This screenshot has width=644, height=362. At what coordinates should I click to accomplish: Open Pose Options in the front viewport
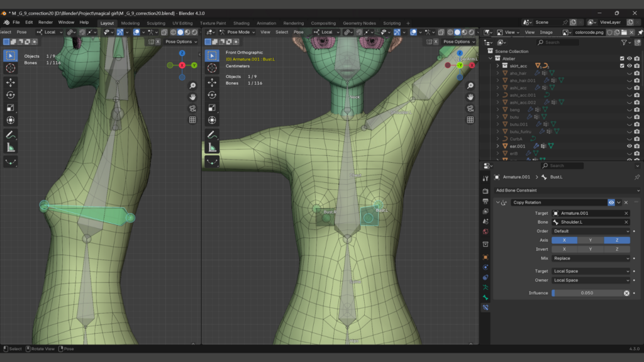pos(457,41)
